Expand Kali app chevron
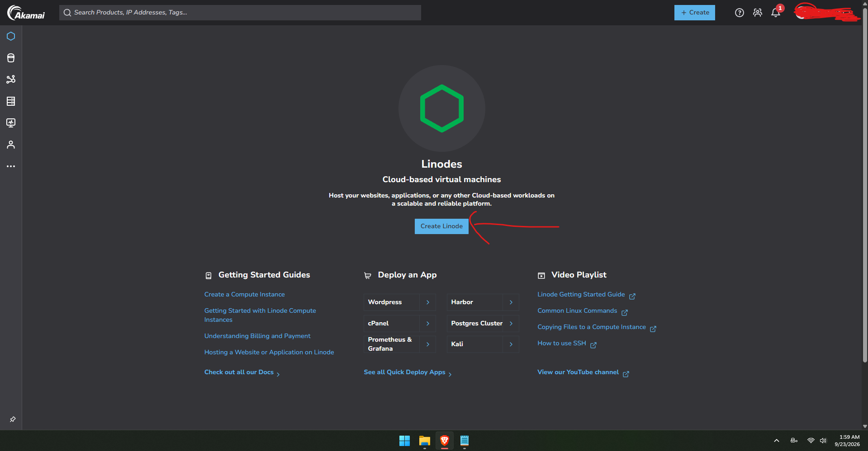 click(511, 344)
